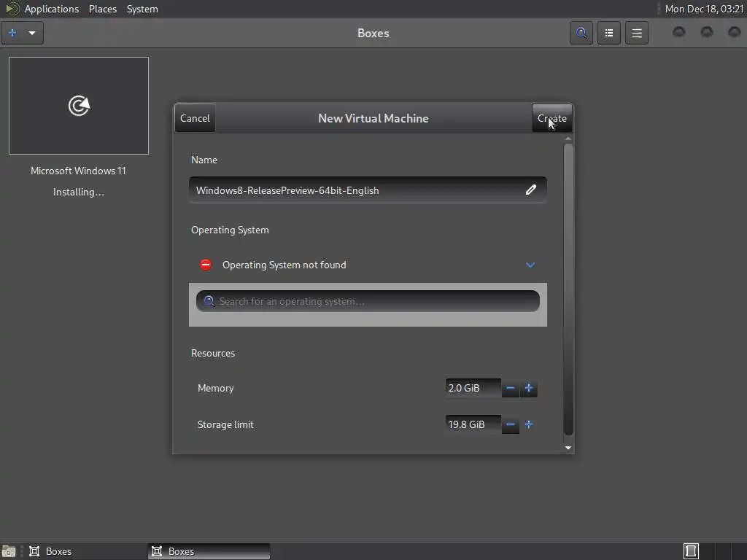This screenshot has height=560, width=747.
Task: Click the 'Name' section label
Action: coord(204,160)
